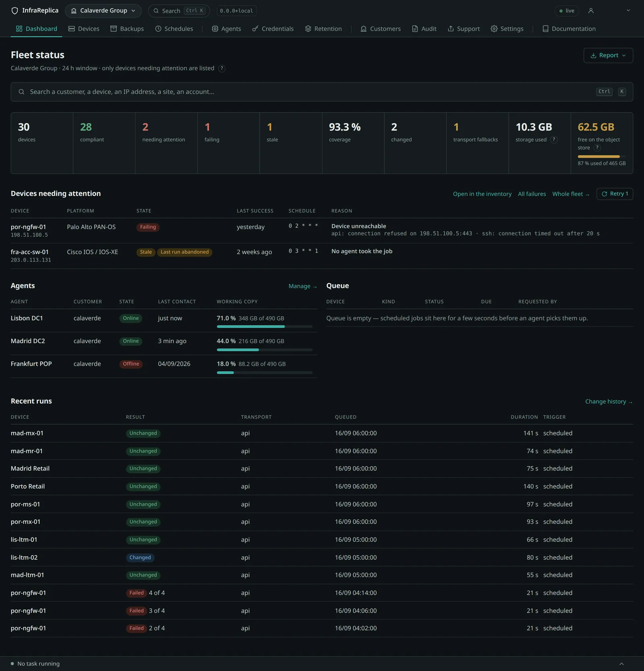This screenshot has width=644, height=671.
Task: Click the help icon next to storage used
Action: 554,140
